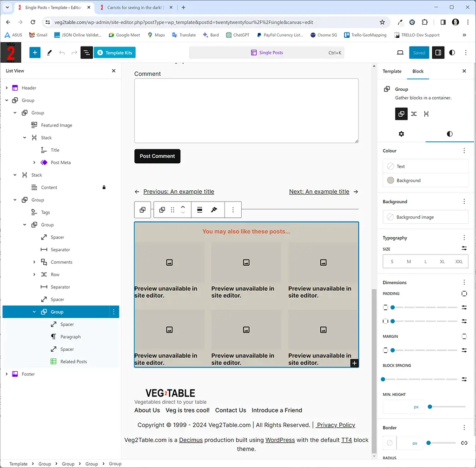Toggle the List View document overview button
The height and width of the screenshot is (468, 476).
pyautogui.click(x=86, y=53)
